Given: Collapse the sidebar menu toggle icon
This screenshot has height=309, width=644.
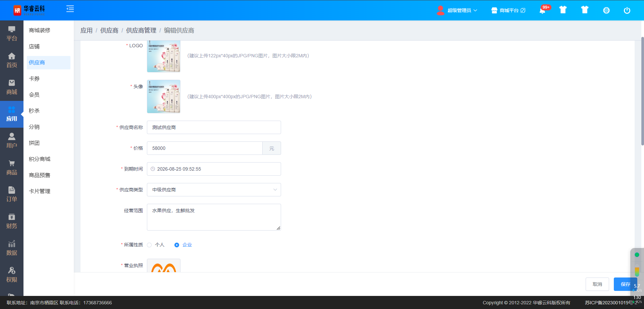Looking at the screenshot, I should point(70,9).
